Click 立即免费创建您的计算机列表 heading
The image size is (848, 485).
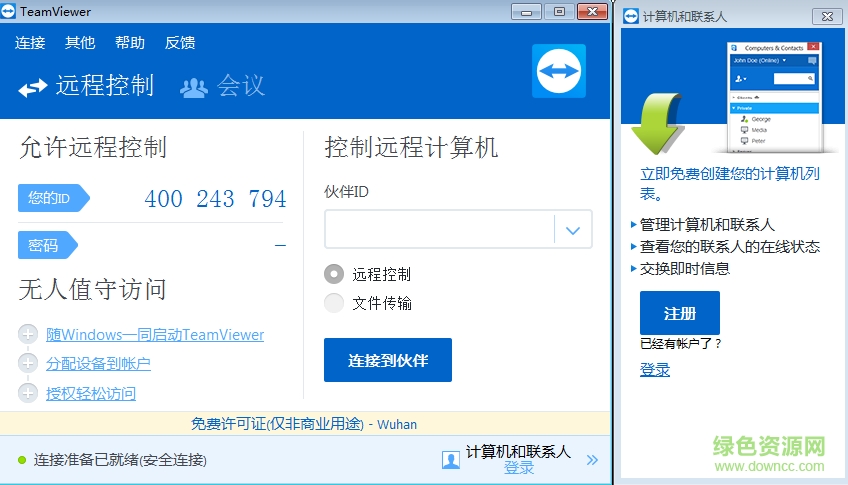coord(730,183)
